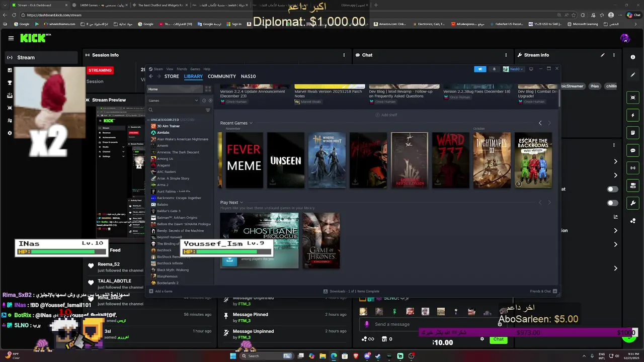The width and height of the screenshot is (644, 362).
Task: Open Steam menu in Steam window
Action: pos(158,69)
